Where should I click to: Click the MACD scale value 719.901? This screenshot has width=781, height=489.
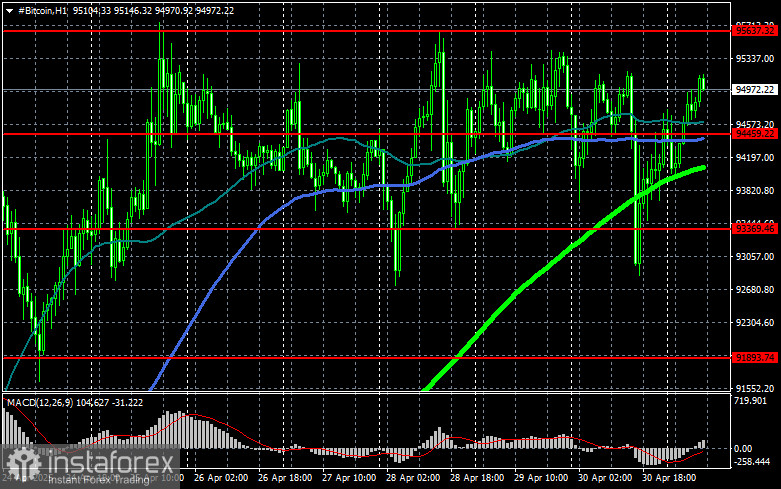click(751, 401)
